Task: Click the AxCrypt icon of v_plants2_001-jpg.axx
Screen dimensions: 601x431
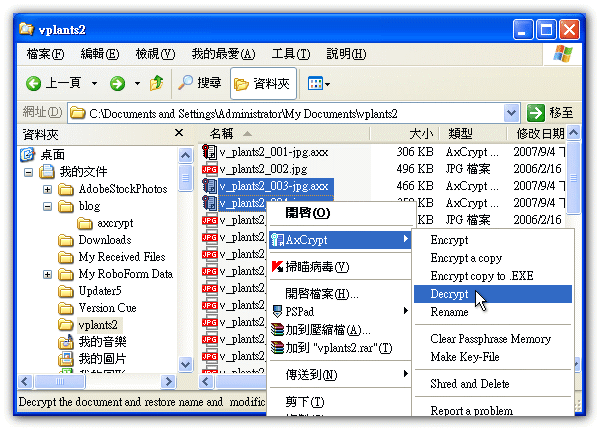Action: [x=210, y=152]
